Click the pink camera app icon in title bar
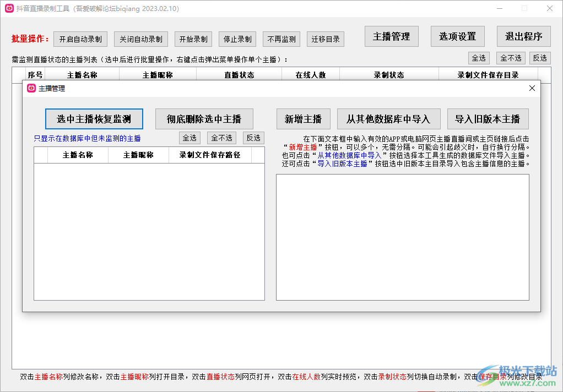 pos(8,8)
